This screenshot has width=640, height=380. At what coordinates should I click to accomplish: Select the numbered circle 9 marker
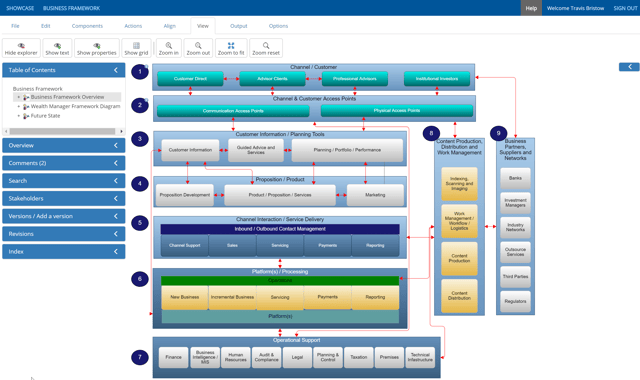498,133
